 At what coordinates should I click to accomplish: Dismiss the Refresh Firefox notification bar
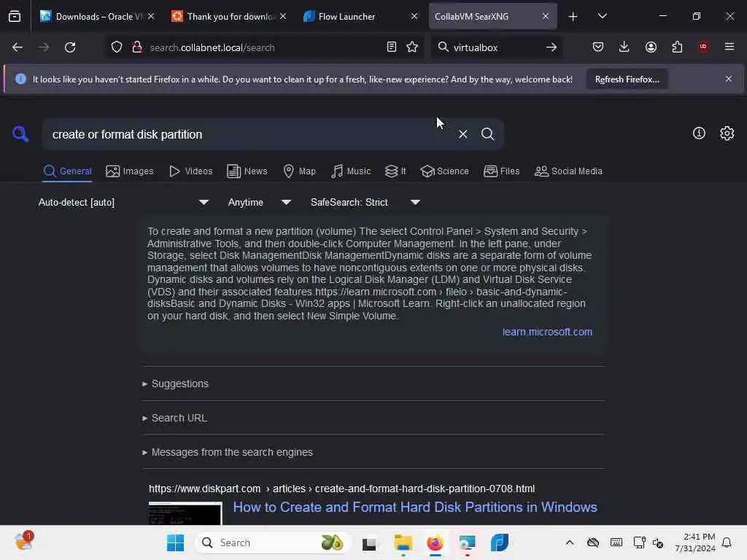tap(729, 79)
